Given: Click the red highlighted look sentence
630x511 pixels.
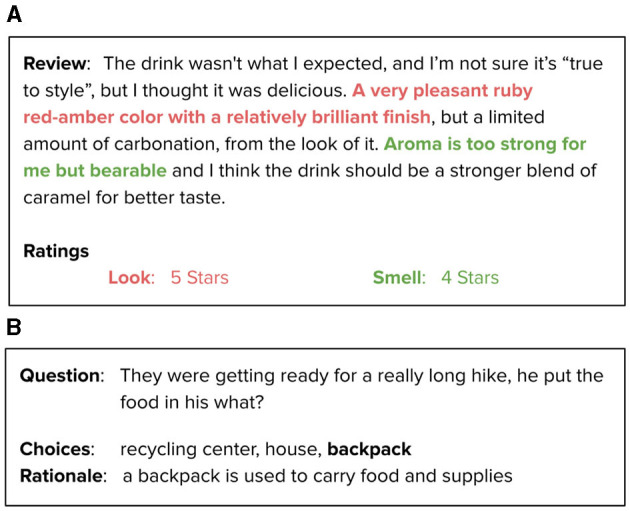Looking at the screenshot, I should pos(278,104).
